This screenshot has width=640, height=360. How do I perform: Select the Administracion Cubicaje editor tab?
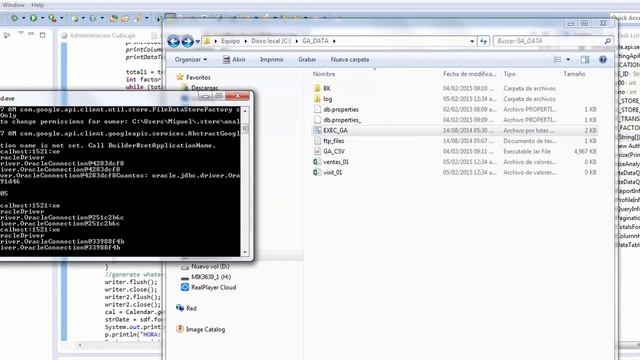(x=98, y=36)
